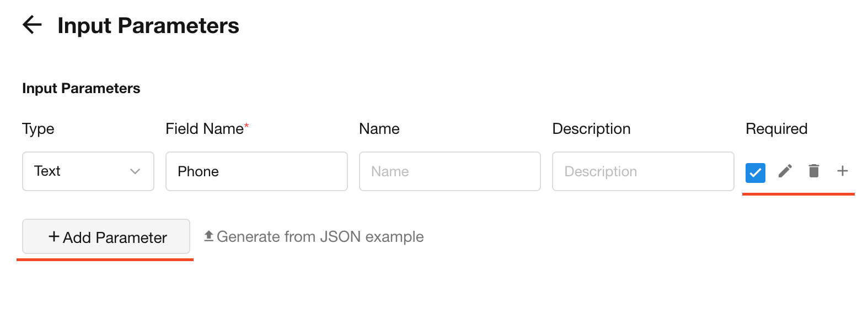Uncheck the Required checkbox

pos(755,172)
